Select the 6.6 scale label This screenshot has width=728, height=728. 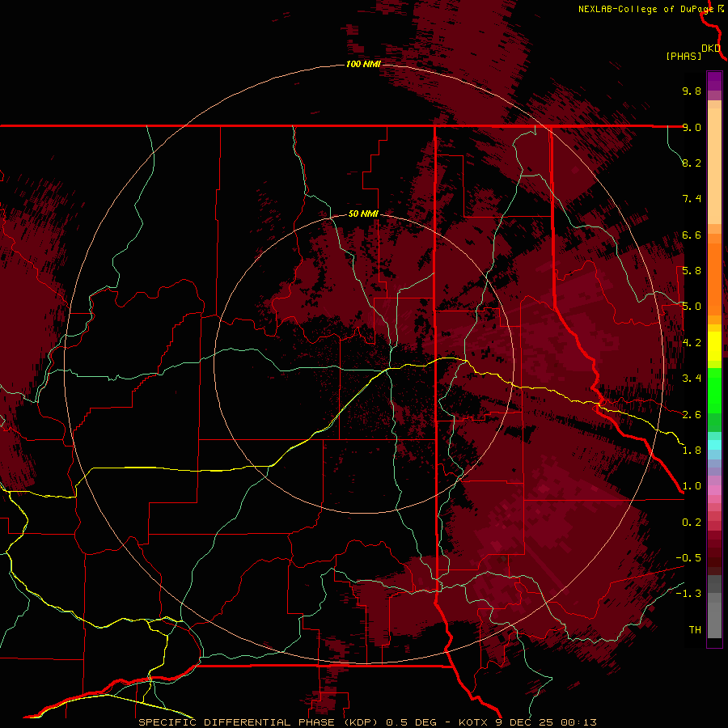coord(692,235)
